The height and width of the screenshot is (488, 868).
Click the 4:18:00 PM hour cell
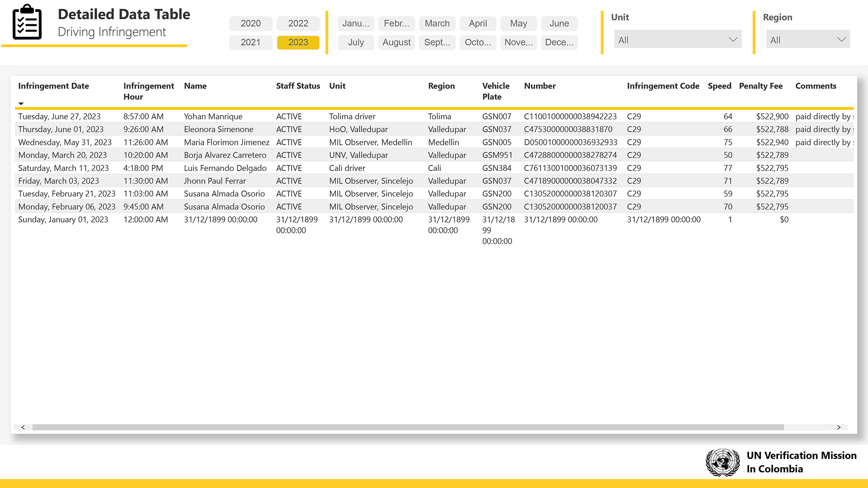coord(143,168)
